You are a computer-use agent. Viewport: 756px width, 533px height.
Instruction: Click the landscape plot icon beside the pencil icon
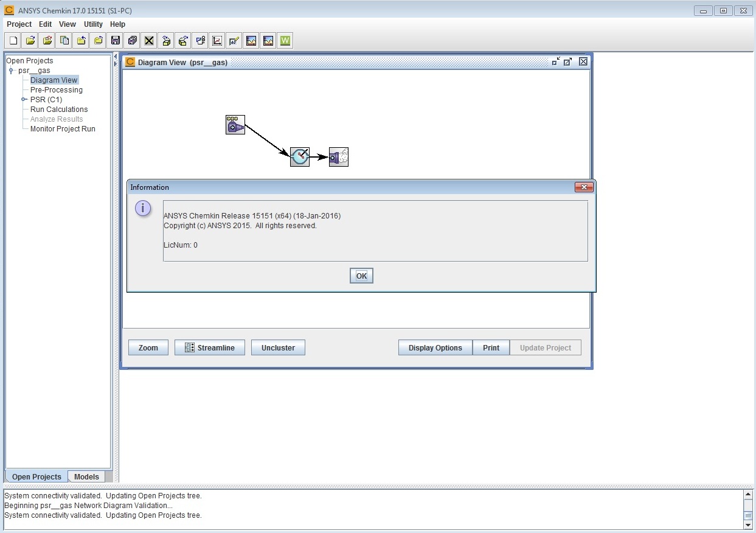click(251, 41)
